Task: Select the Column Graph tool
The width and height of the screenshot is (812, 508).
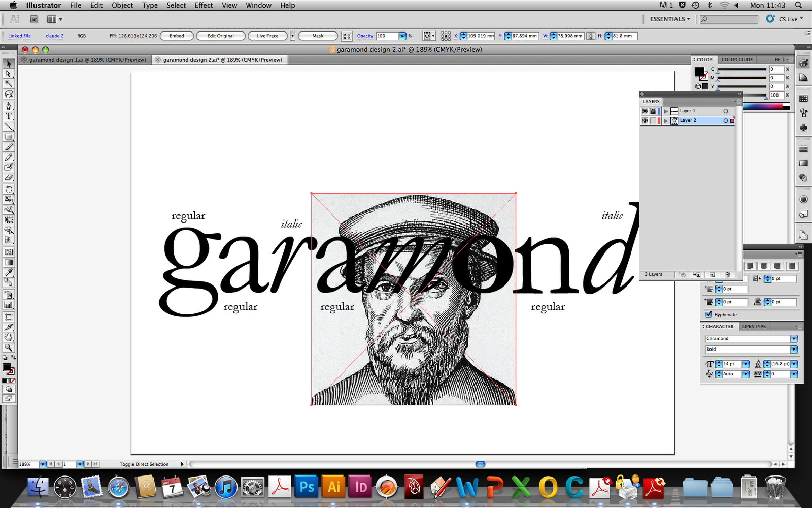Action: click(x=9, y=305)
